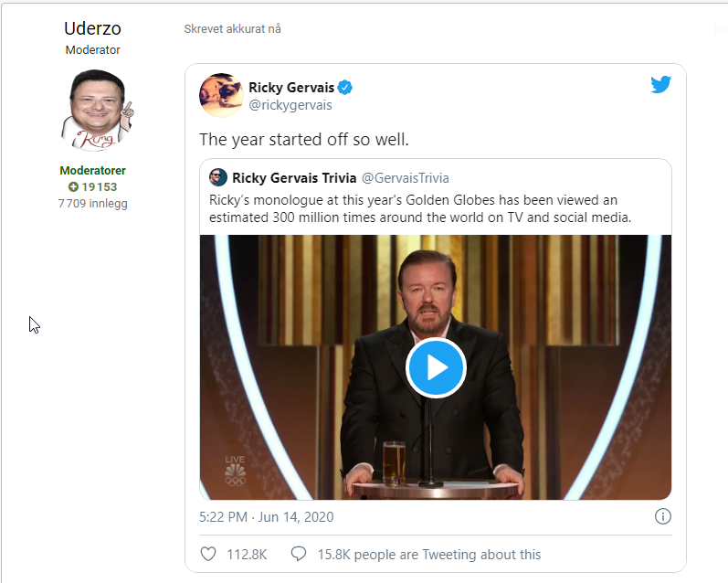Open the @rickygervais handle
The height and width of the screenshot is (583, 728).
(290, 105)
